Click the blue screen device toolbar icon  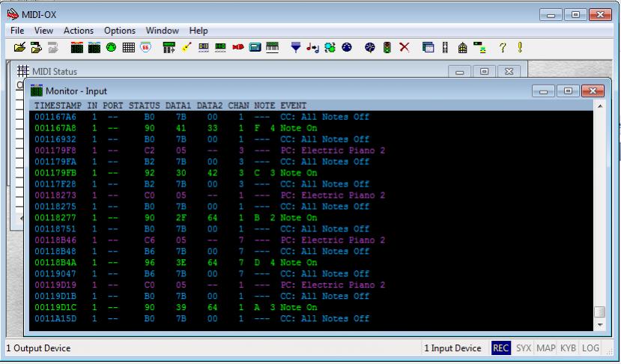pyautogui.click(x=255, y=47)
